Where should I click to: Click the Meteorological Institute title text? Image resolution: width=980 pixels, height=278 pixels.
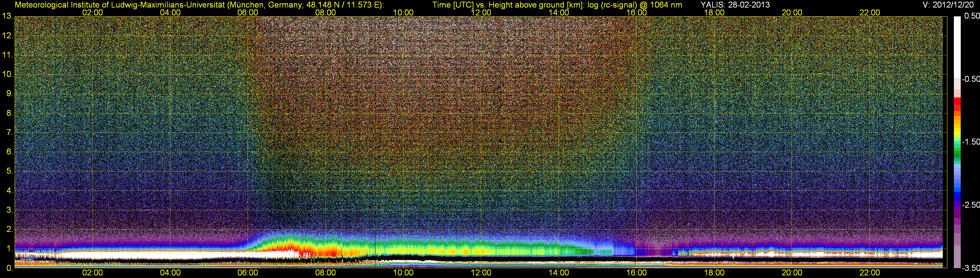pyautogui.click(x=199, y=5)
